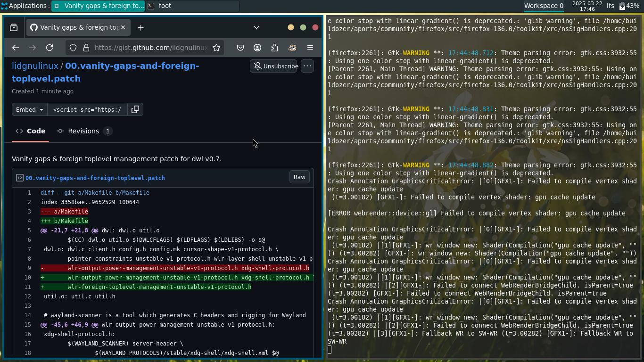644x362 pixels.
Task: Open Firefox hamburger application menu
Action: [x=310, y=48]
